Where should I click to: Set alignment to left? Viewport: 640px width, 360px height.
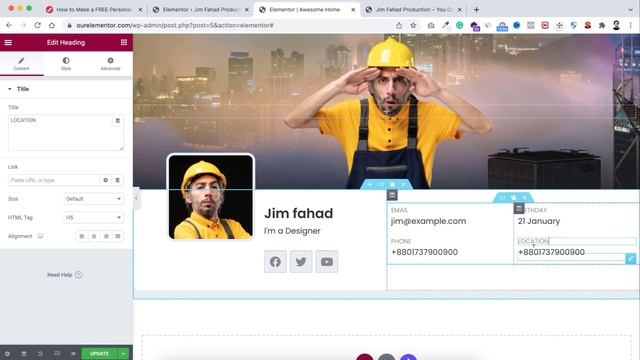[x=82, y=236]
